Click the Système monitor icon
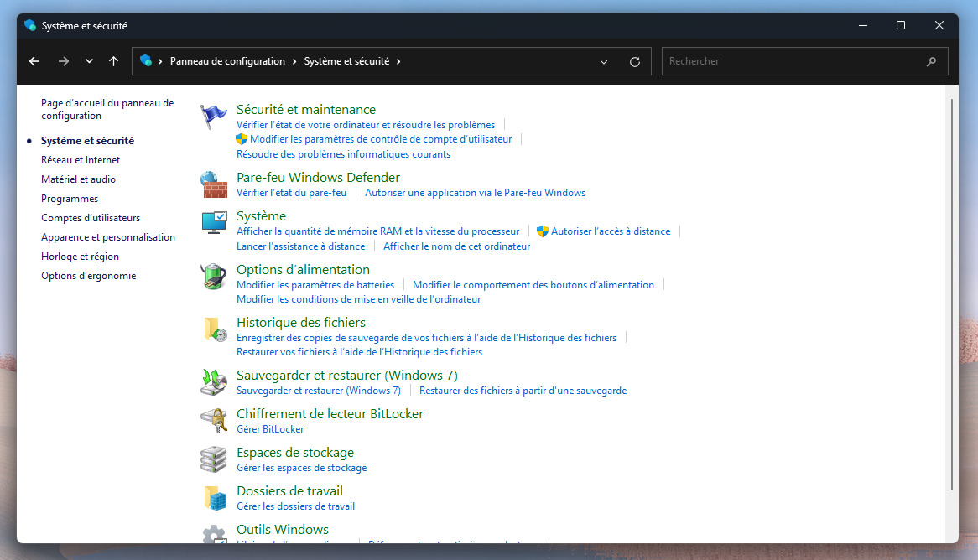The width and height of the screenshot is (978, 560). click(x=214, y=222)
